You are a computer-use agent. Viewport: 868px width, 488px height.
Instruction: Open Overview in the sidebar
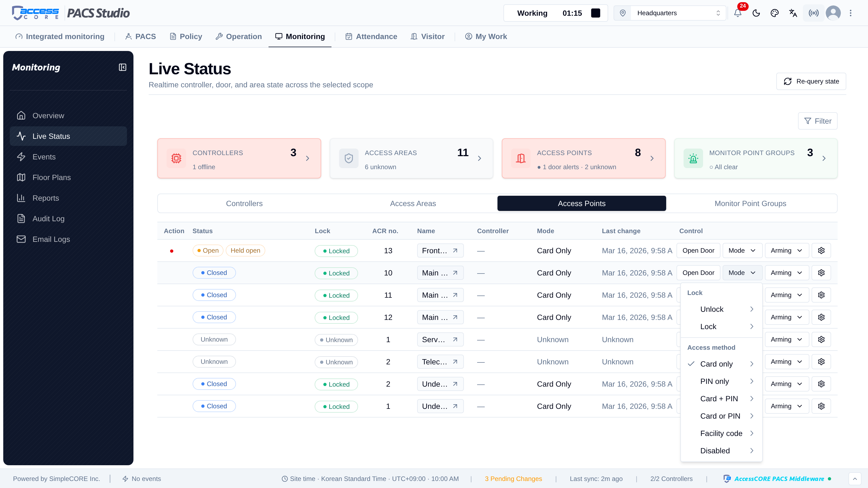[x=68, y=115]
